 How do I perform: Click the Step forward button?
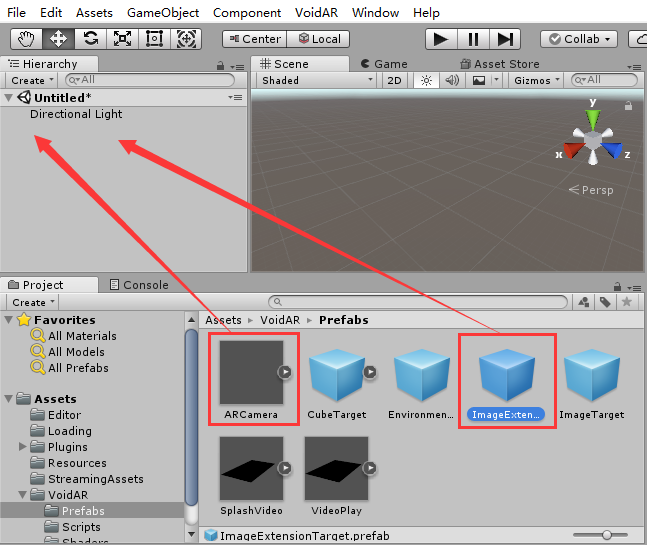(x=505, y=39)
